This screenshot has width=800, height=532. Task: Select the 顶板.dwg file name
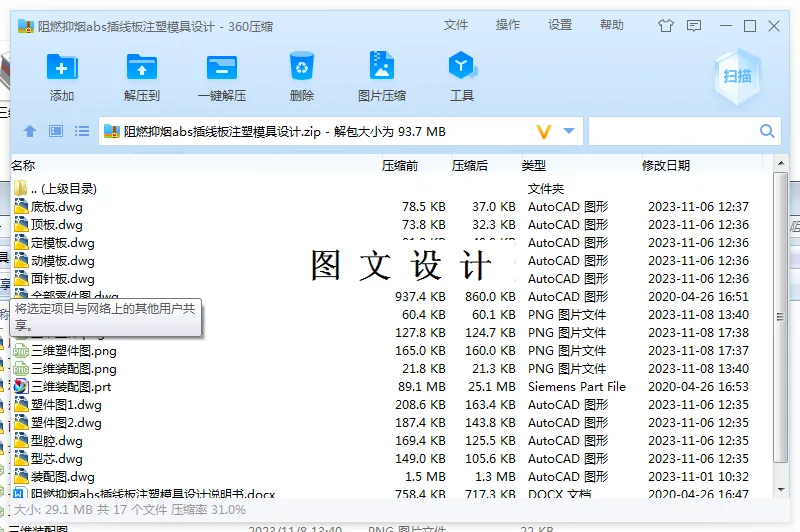click(57, 225)
